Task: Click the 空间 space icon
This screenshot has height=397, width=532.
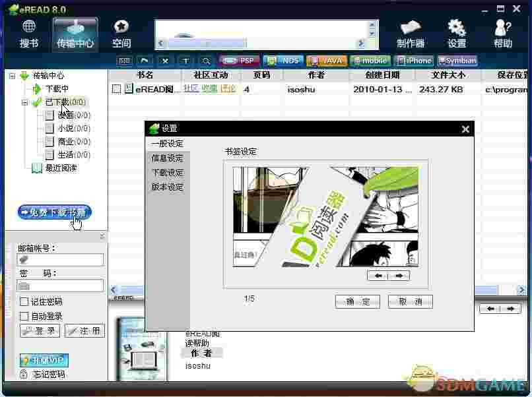Action: click(121, 34)
